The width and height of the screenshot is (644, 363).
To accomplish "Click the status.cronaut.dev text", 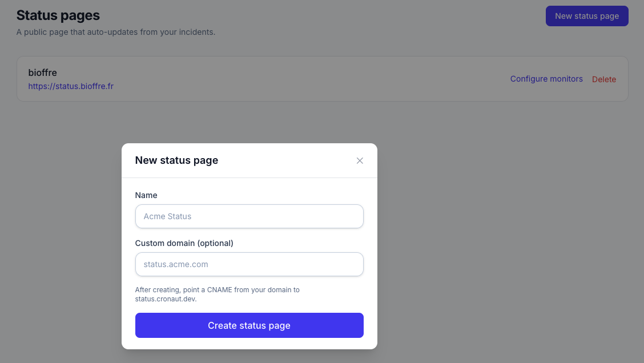I will 166,299.
